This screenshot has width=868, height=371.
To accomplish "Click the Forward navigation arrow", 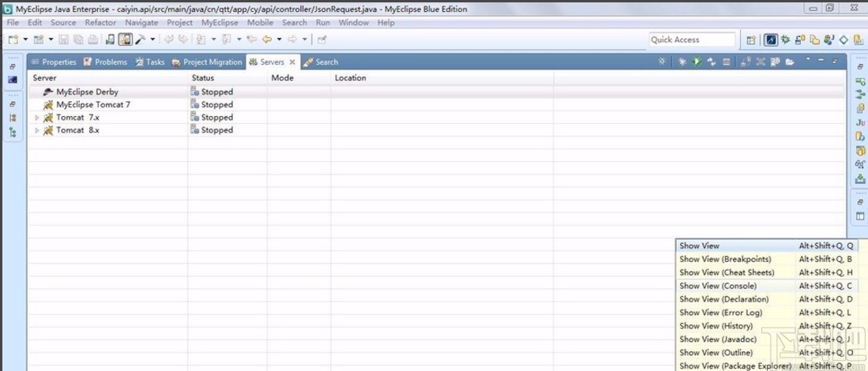I will tap(291, 39).
